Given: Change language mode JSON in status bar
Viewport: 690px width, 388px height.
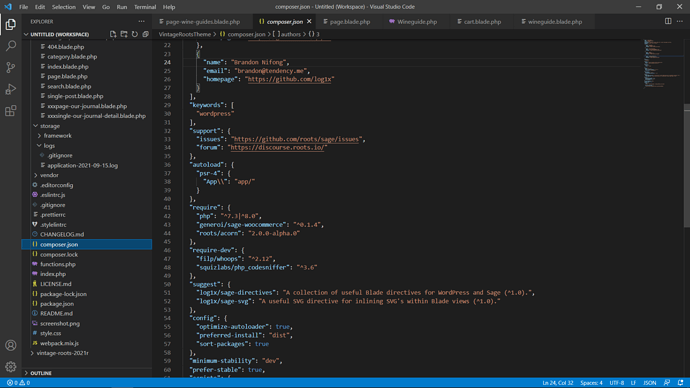Looking at the screenshot, I should tap(650, 383).
